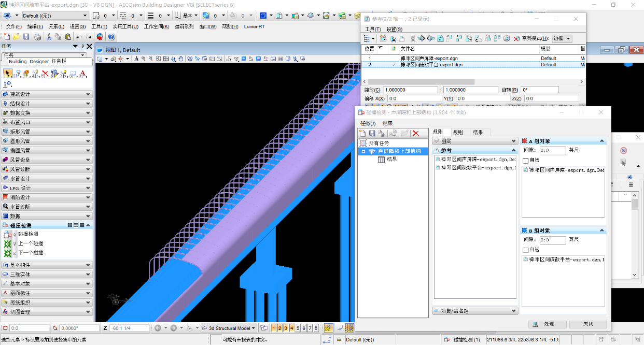
Task: Click the Open file folder icon
Action: [17, 37]
